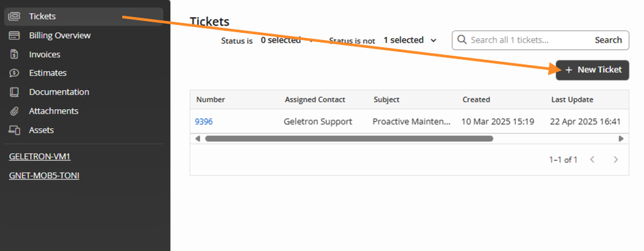Open Assets via its devices icon
644x251 pixels.
[14, 130]
